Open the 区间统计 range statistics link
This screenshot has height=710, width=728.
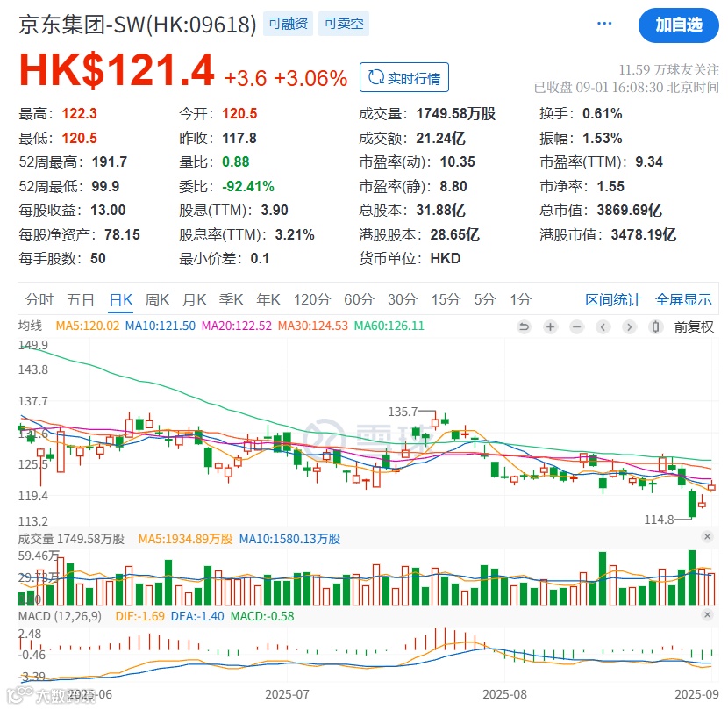(x=613, y=299)
